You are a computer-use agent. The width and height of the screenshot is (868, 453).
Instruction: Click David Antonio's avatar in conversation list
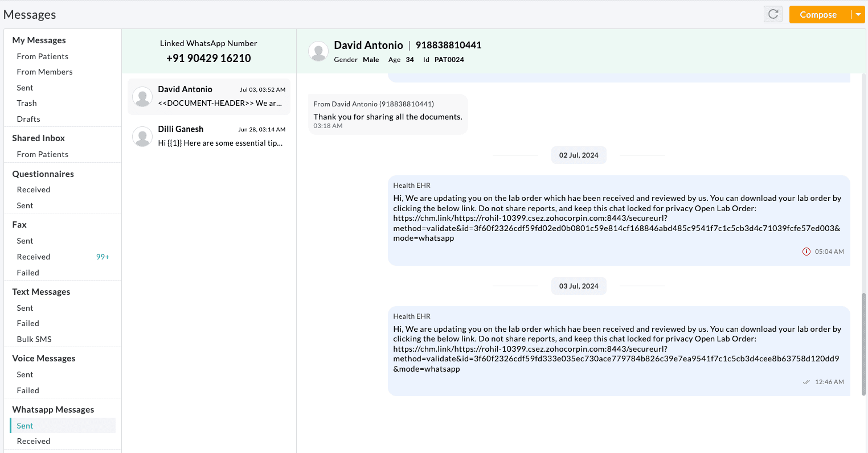pyautogui.click(x=142, y=97)
